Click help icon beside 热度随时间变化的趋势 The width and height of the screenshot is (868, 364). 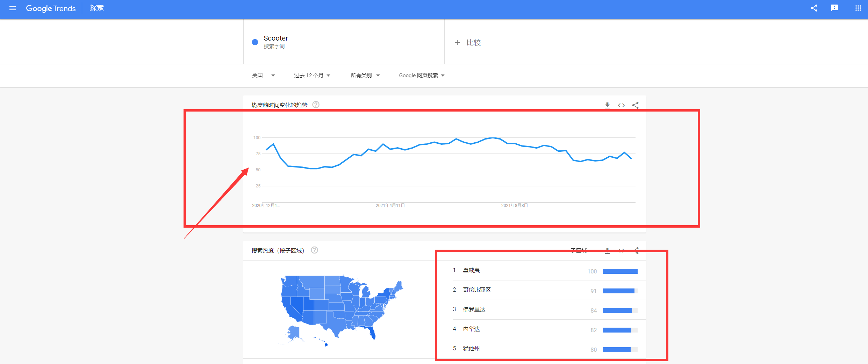(x=316, y=105)
